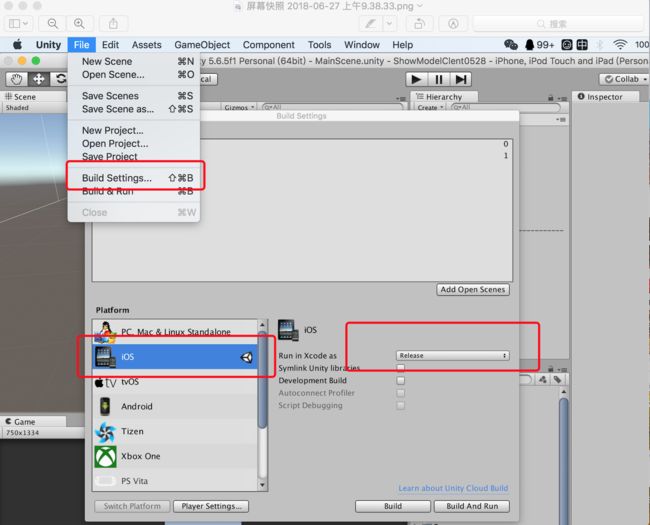Switch to the Scene tab

pos(33,97)
